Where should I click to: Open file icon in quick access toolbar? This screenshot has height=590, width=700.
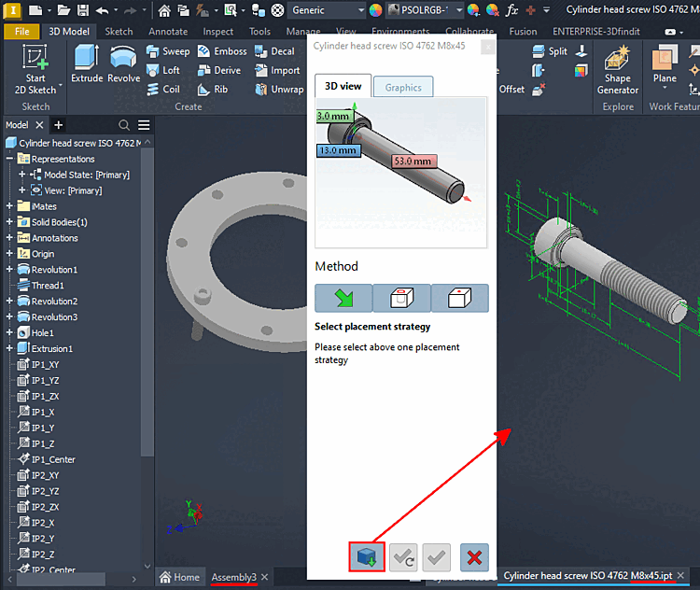pos(63,10)
